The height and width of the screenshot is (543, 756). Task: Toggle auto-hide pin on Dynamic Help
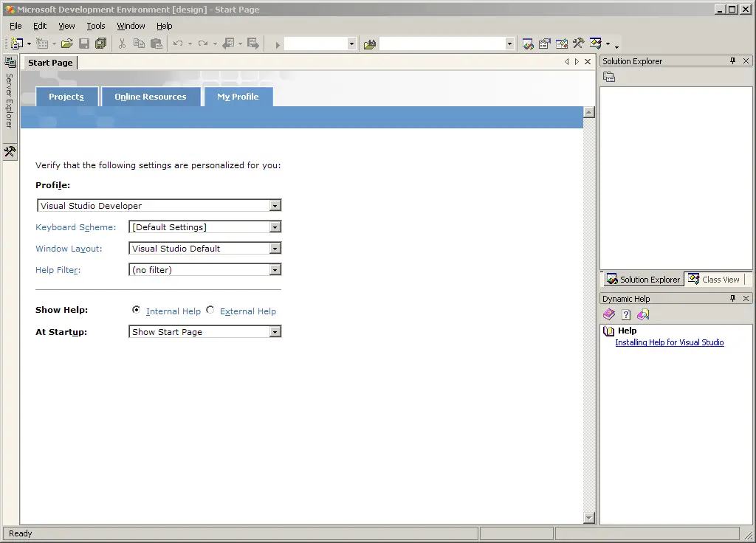(x=733, y=298)
